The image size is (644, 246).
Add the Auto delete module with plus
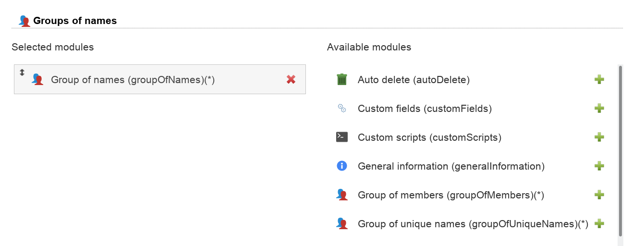[599, 80]
